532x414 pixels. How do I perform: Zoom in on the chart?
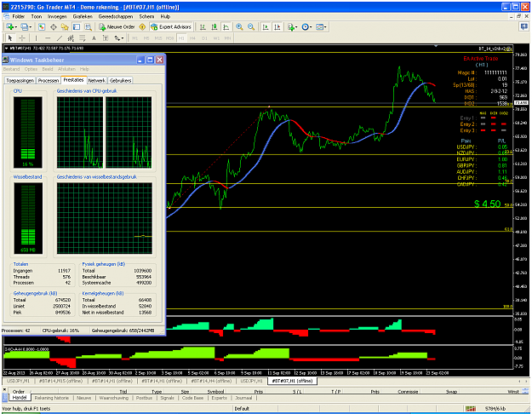(239, 26)
